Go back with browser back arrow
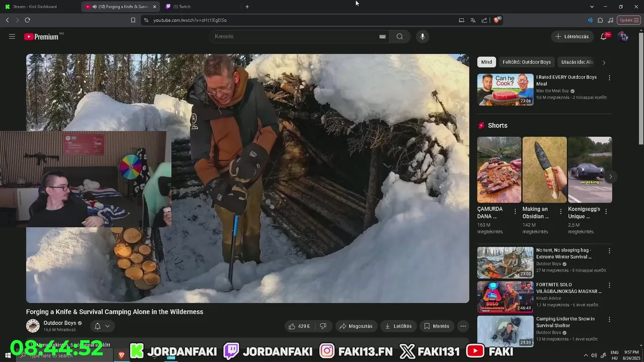The width and height of the screenshot is (644, 362). tap(7, 20)
